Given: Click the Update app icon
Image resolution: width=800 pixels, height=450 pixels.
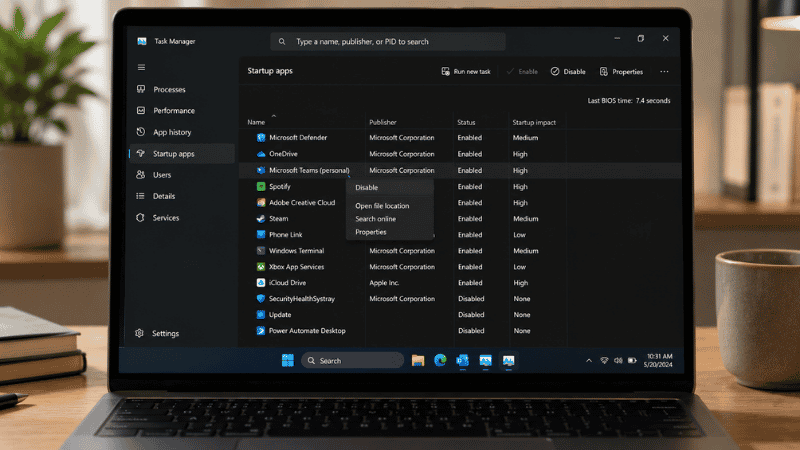Looking at the screenshot, I should (x=261, y=314).
